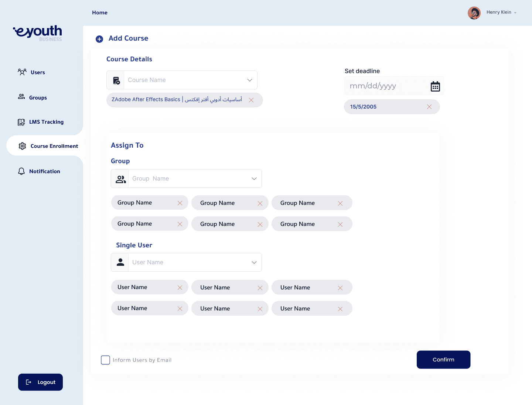This screenshot has width=532, height=405.
Task: Tick the Inform Users by Email checkbox
Action: pos(106,360)
